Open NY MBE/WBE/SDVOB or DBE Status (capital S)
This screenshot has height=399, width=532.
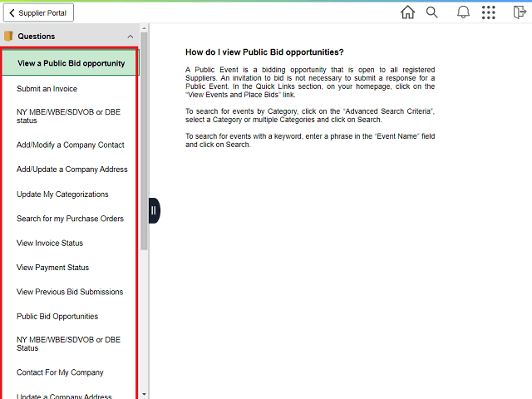pyautogui.click(x=68, y=343)
